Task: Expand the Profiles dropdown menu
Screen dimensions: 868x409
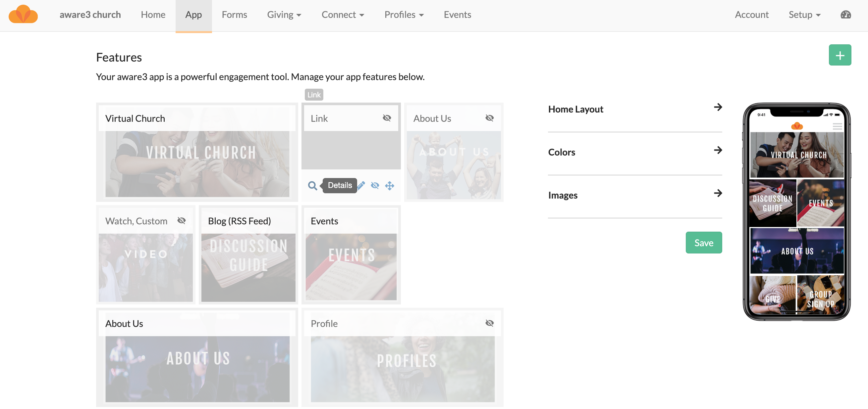Action: [404, 15]
